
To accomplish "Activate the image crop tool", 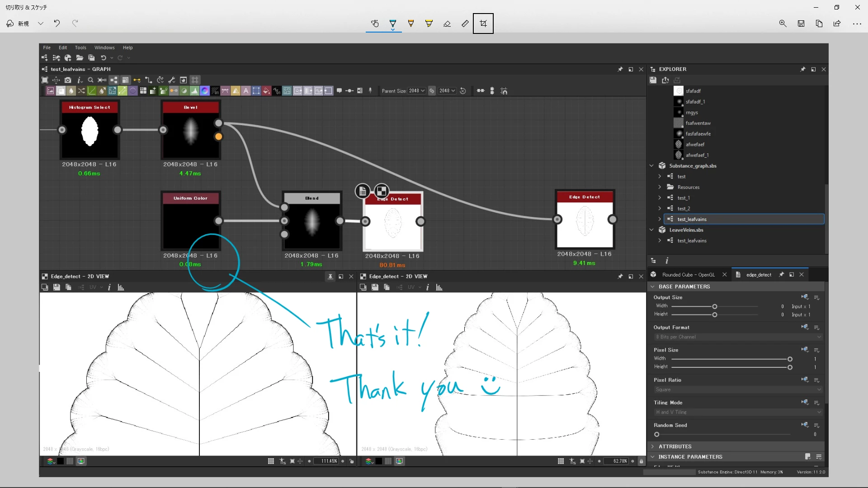I will [x=483, y=23].
